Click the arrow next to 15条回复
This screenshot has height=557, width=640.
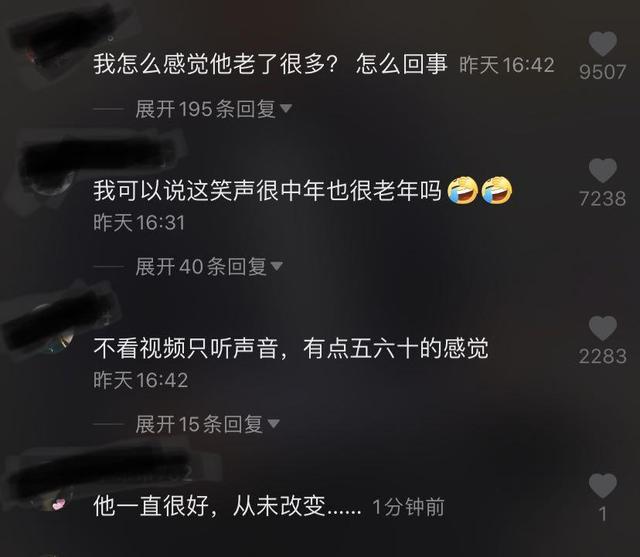(273, 424)
